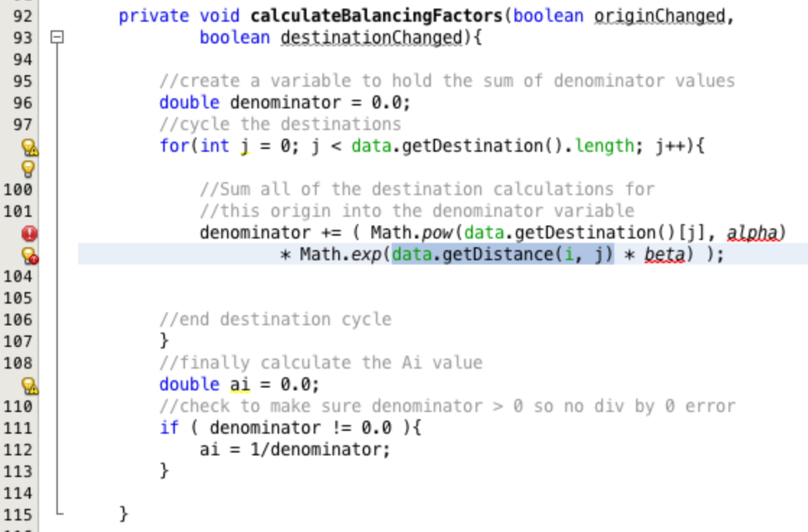Click the calculateBalancingFactors method name
Screen dimensions: 808x532
[376, 16]
